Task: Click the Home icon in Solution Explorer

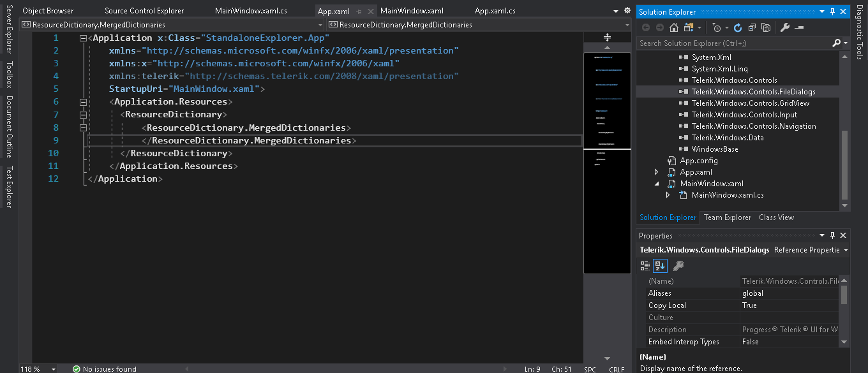Action: pos(674,27)
